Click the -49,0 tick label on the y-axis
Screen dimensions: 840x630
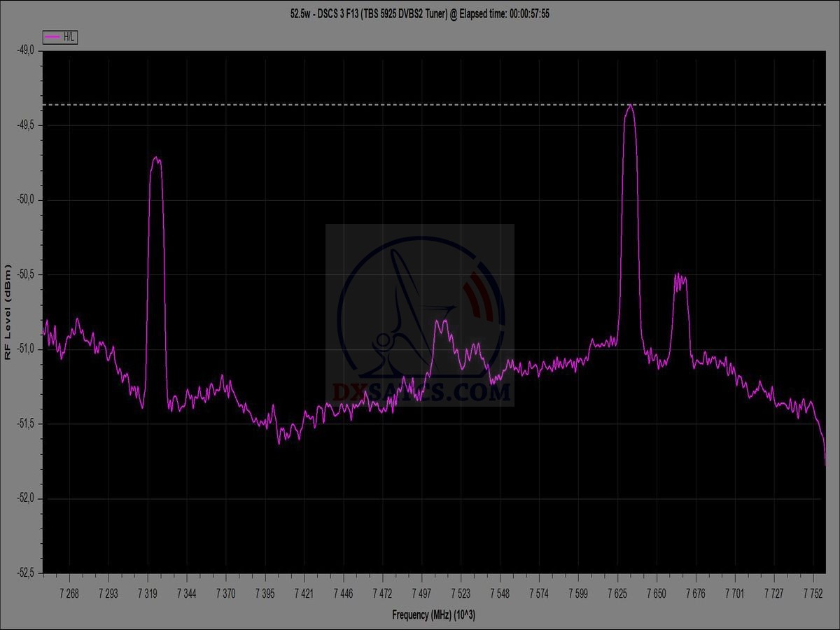(25, 50)
